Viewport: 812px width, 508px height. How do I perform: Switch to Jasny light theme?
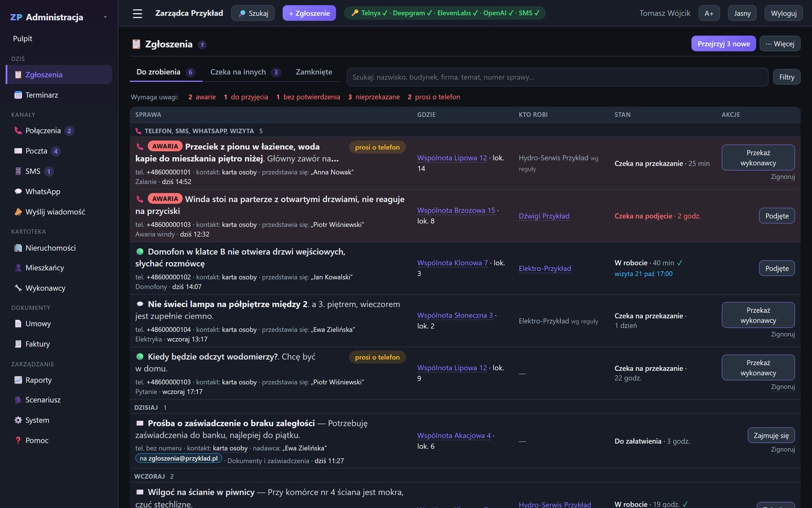click(x=742, y=13)
